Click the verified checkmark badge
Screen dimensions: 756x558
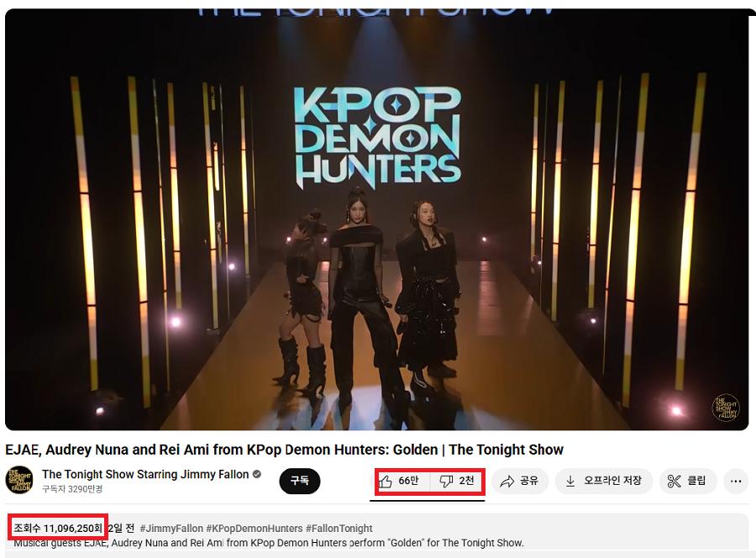click(257, 474)
